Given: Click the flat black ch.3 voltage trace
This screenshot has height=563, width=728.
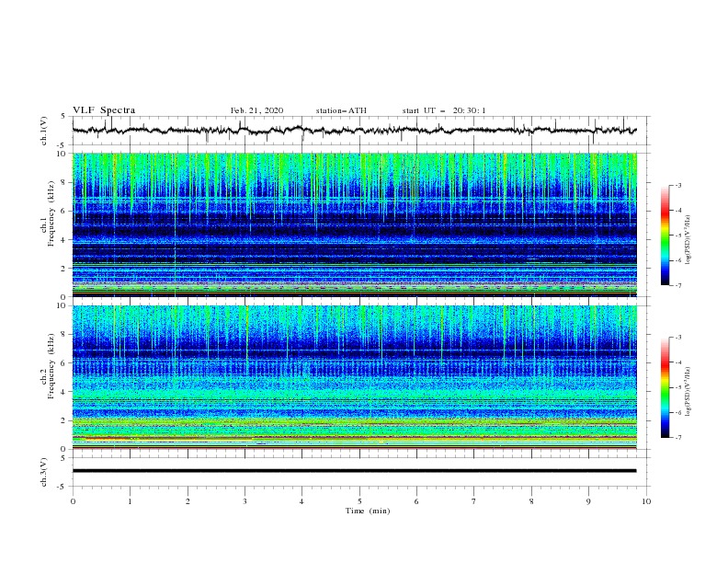Looking at the screenshot, I should (354, 471).
